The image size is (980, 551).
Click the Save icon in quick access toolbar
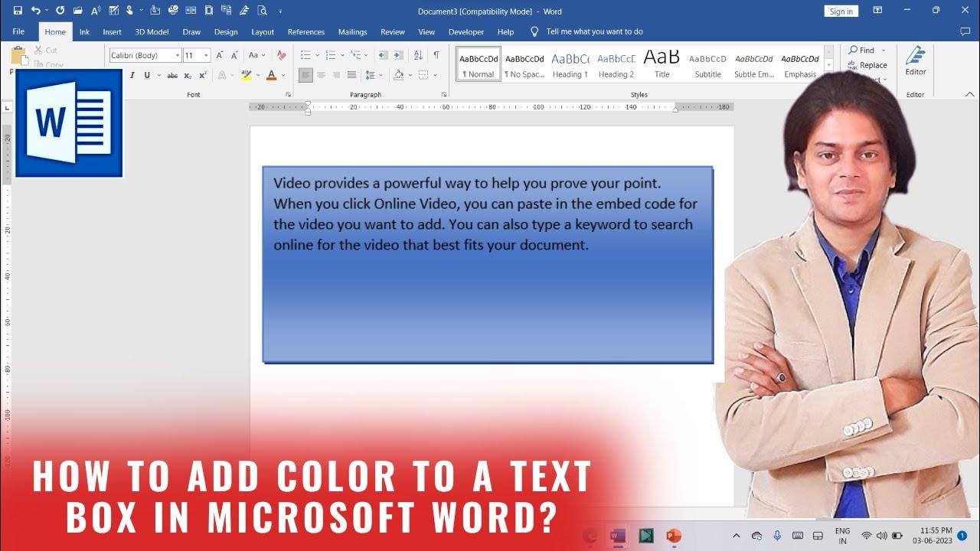(18, 11)
